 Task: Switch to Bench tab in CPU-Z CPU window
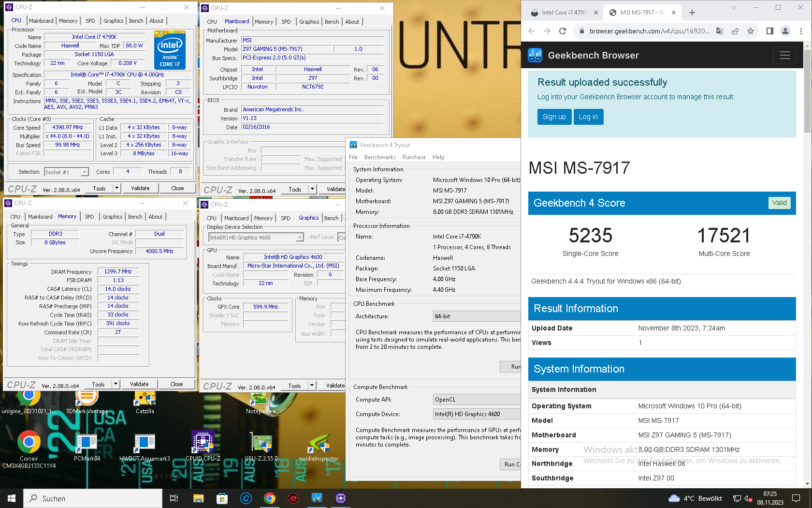136,21
